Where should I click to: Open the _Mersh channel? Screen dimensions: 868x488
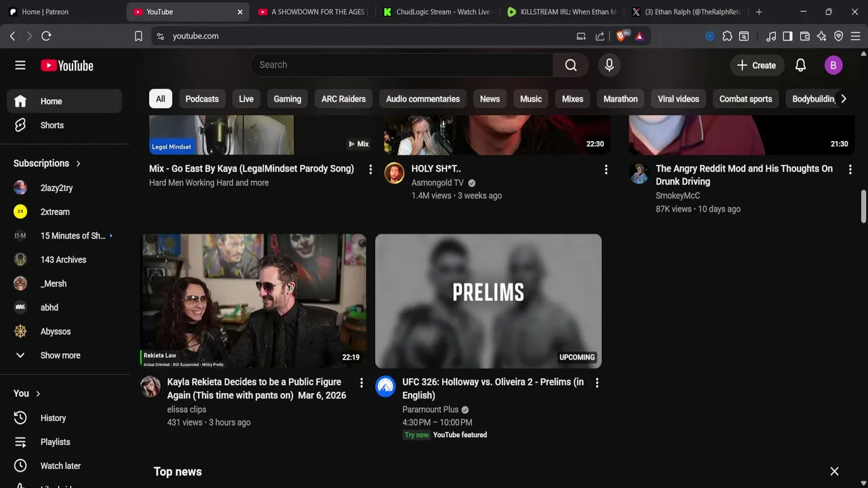(x=64, y=283)
